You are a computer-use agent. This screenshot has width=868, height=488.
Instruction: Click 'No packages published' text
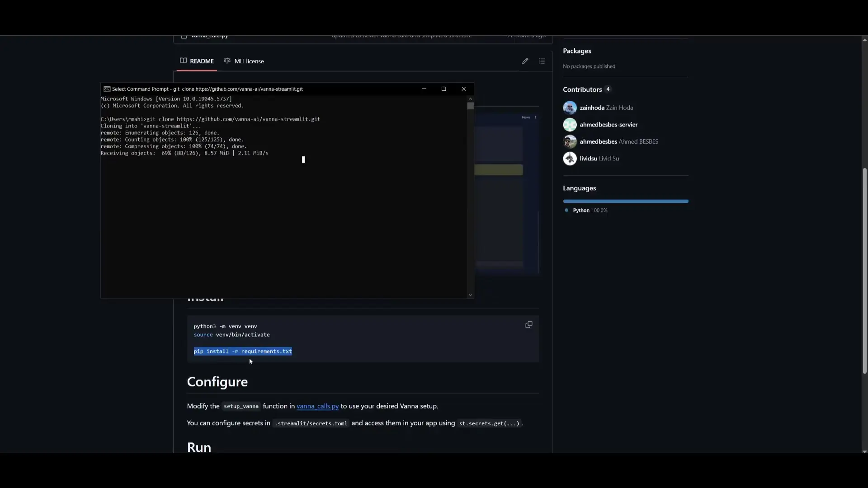589,66
